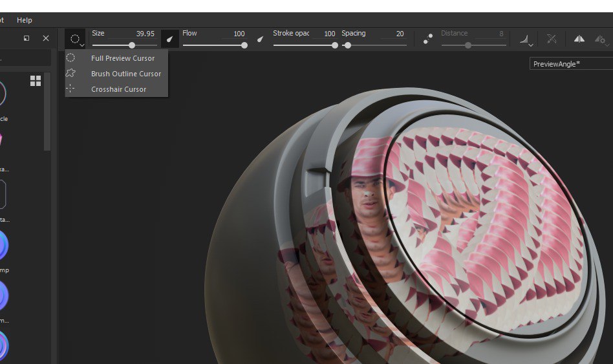This screenshot has height=364, width=613.
Task: Click the Size value 39.95 field
Action: click(145, 34)
